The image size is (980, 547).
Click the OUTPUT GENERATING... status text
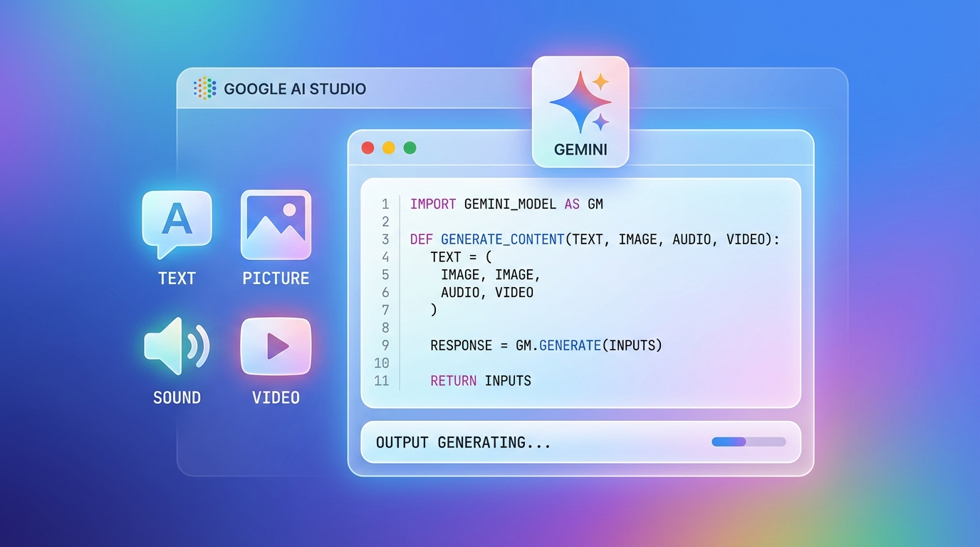pos(463,442)
